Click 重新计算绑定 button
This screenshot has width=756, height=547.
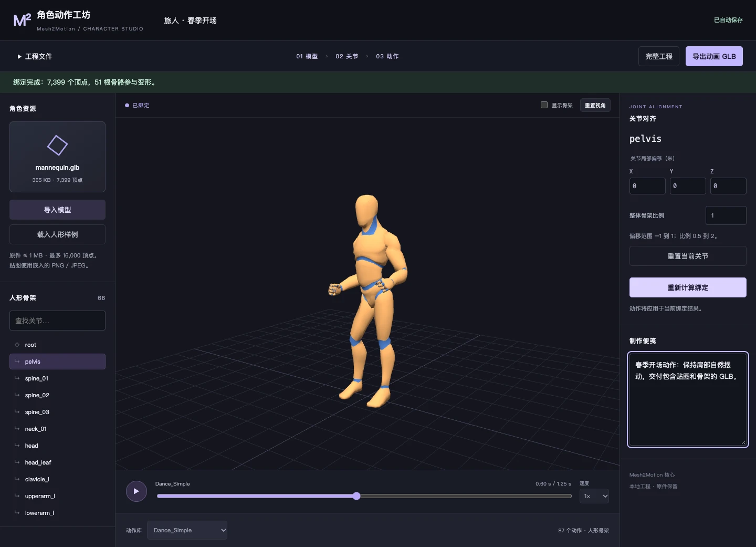688,287
